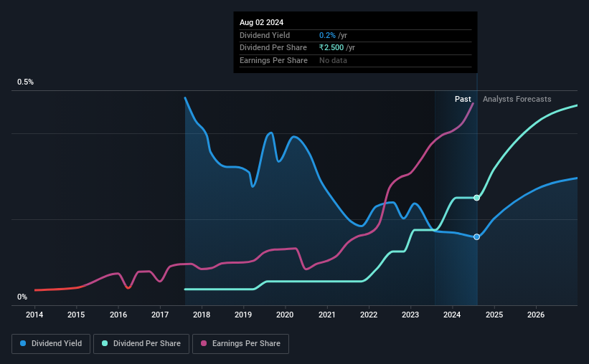This screenshot has width=589, height=364.
Task: Select the teal Dividend Per Share data point marker
Action: 476,198
